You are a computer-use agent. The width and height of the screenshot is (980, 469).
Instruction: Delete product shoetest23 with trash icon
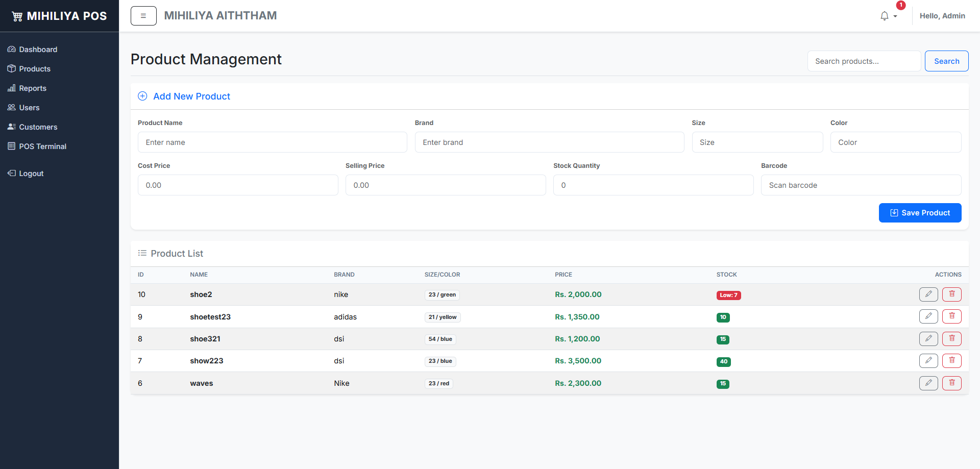(952, 316)
